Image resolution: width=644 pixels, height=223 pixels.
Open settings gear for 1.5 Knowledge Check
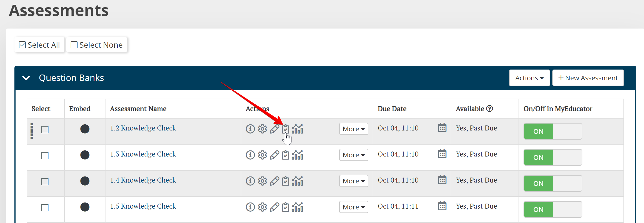(262, 207)
